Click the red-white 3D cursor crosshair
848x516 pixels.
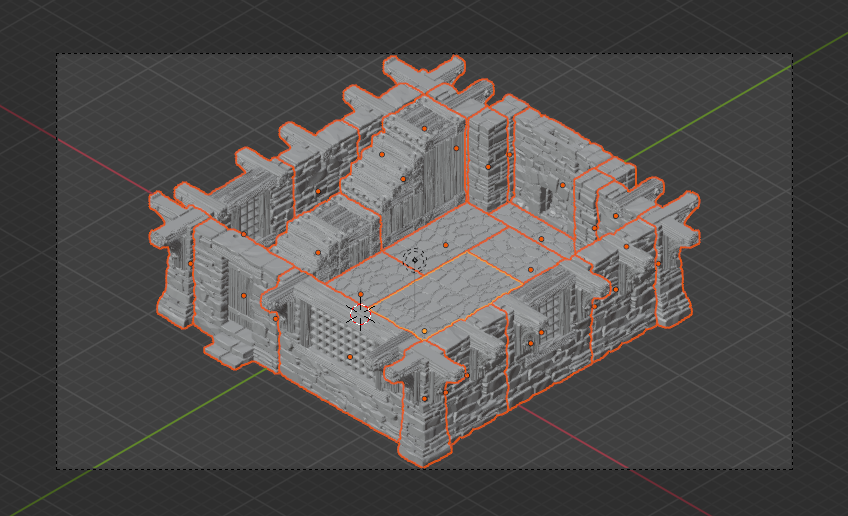pyautogui.click(x=361, y=313)
